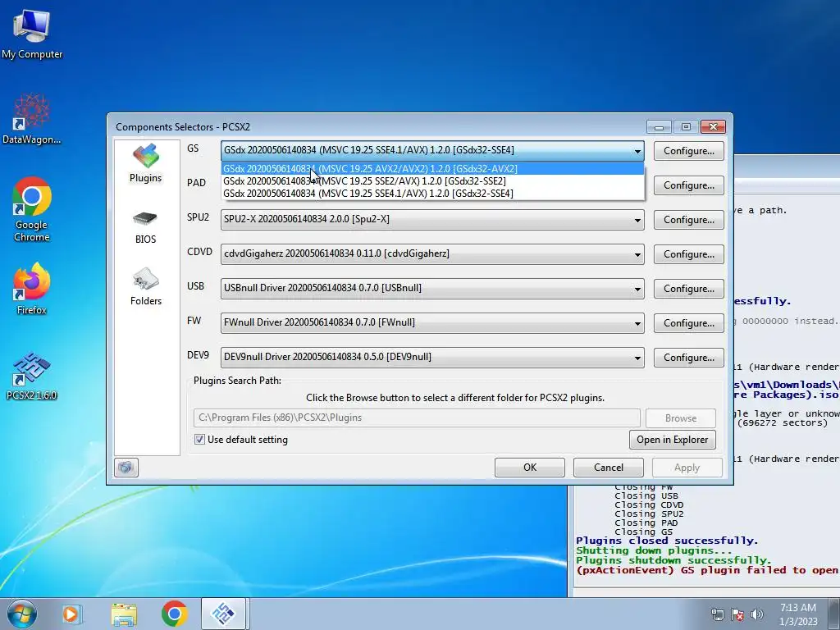Click the plugins search path field
Image resolution: width=840 pixels, height=630 pixels.
pyautogui.click(x=417, y=418)
